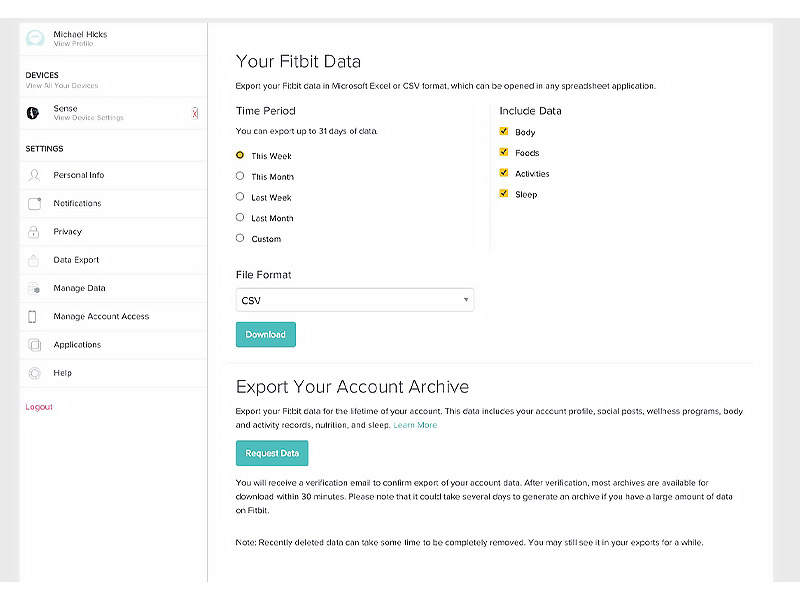This screenshot has width=800, height=600.
Task: Select the This Month radio button
Action: point(240,176)
